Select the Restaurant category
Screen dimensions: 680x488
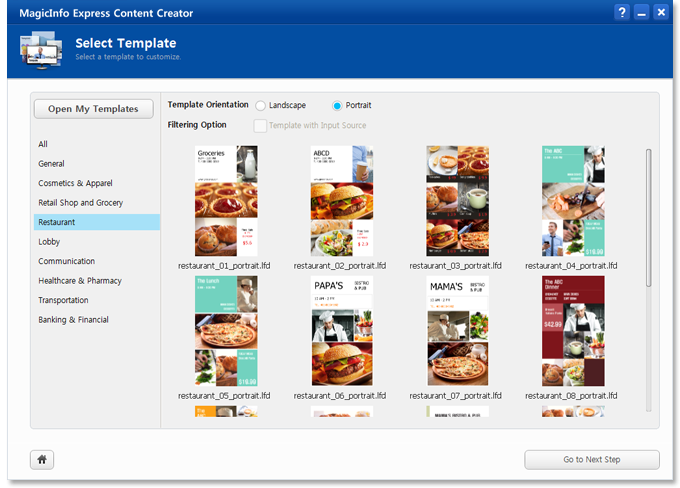point(97,222)
